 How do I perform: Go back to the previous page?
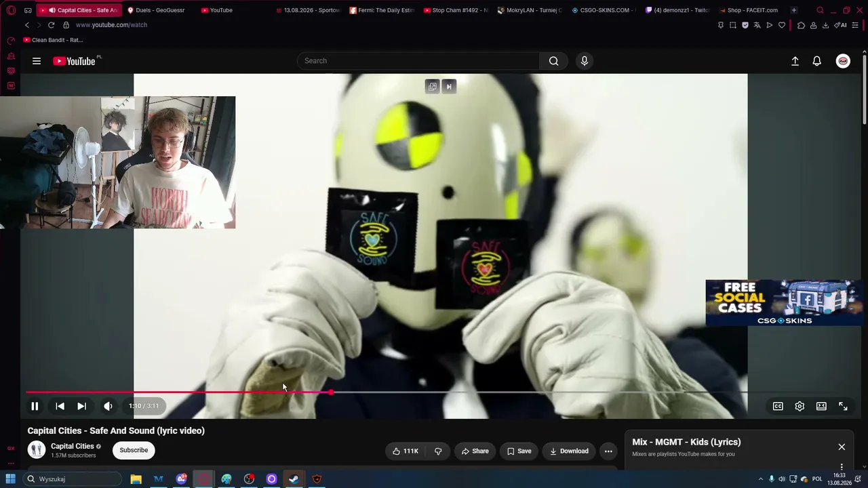coord(27,25)
